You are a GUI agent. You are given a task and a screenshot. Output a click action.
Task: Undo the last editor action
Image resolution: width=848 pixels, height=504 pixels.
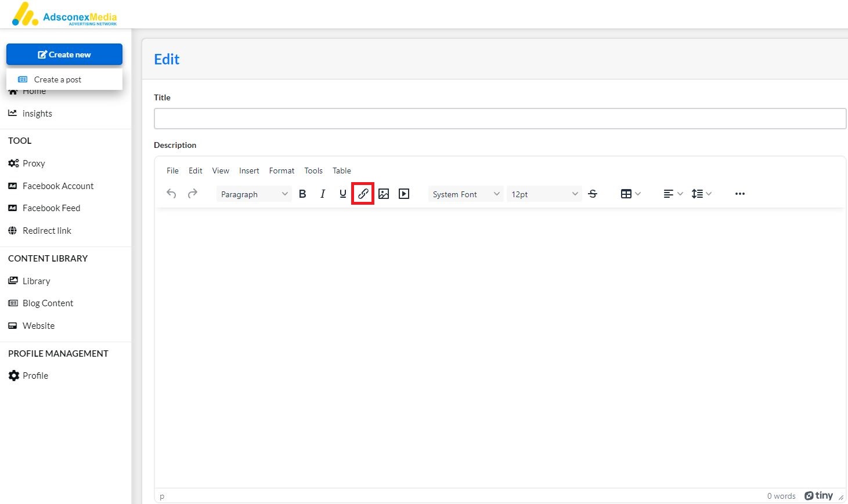coord(171,194)
